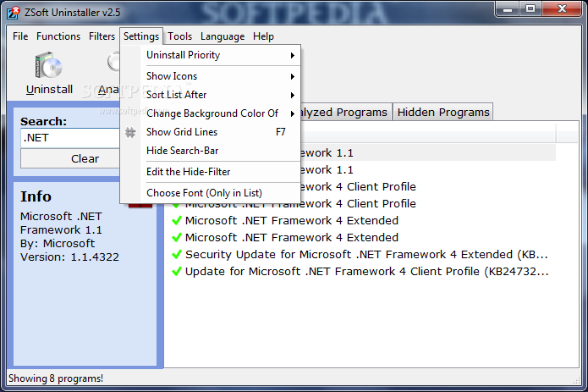Expand the Uninstall Priority submenu arrow
588x392 pixels.
(x=293, y=56)
